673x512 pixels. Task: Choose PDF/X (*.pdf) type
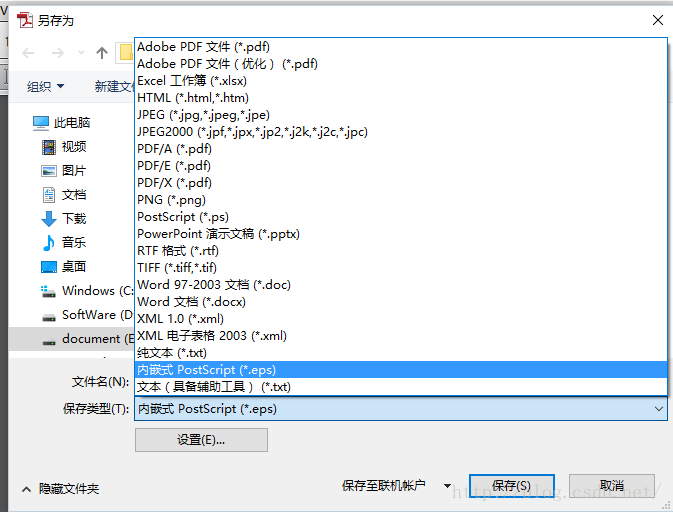[401, 183]
